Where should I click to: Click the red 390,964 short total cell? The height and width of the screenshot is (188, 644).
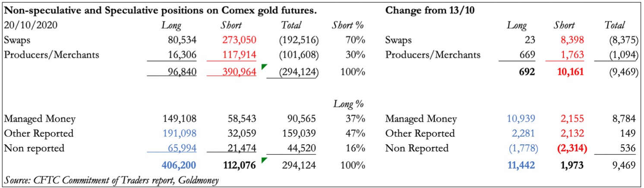pyautogui.click(x=239, y=71)
